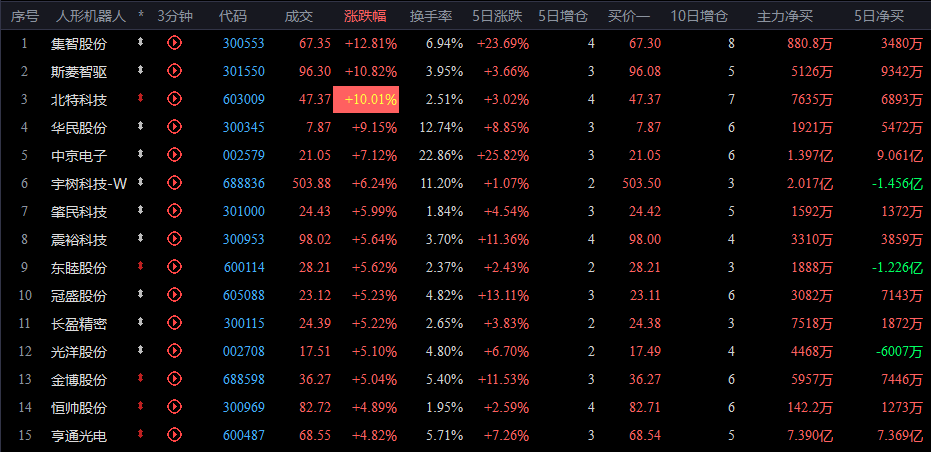Open stock code 603009
The height and width of the screenshot is (452, 931).
(244, 99)
